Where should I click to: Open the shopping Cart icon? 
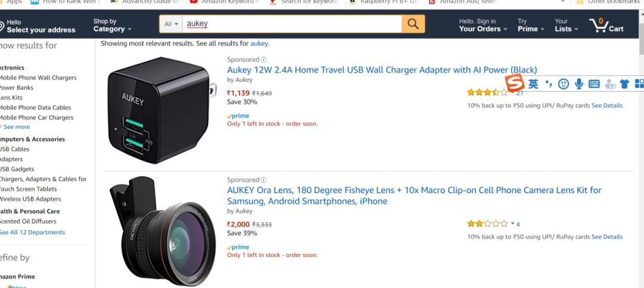coord(606,25)
